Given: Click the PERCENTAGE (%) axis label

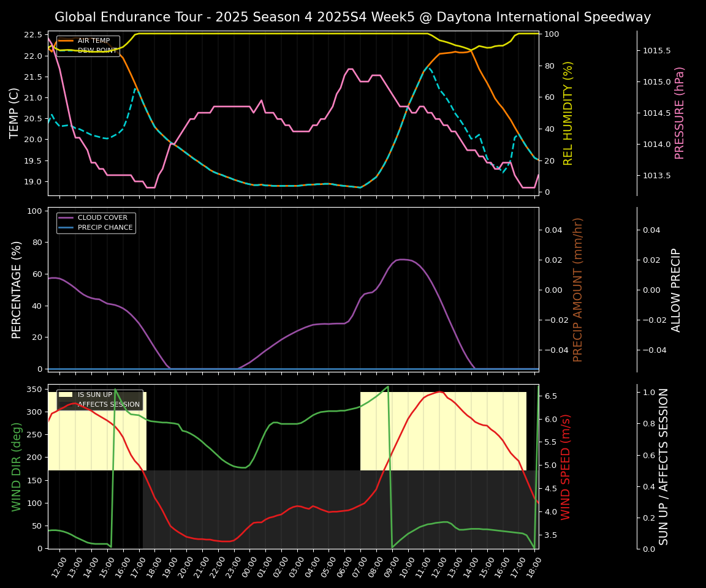Looking at the screenshot, I should (17, 290).
